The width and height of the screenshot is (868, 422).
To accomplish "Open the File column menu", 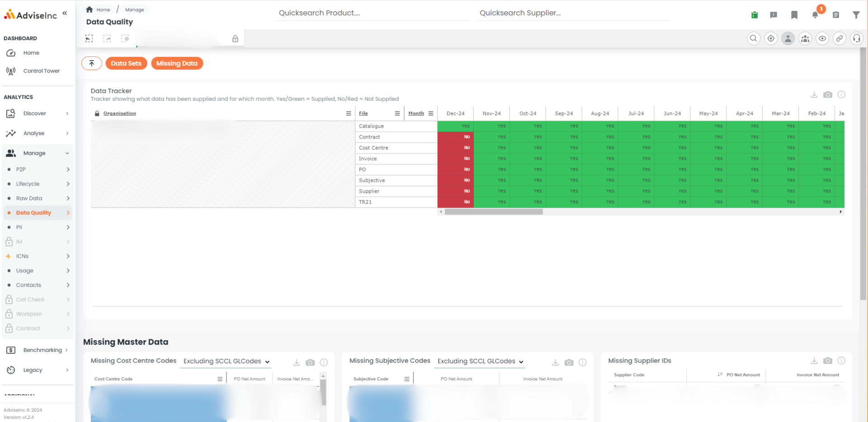I will [397, 114].
